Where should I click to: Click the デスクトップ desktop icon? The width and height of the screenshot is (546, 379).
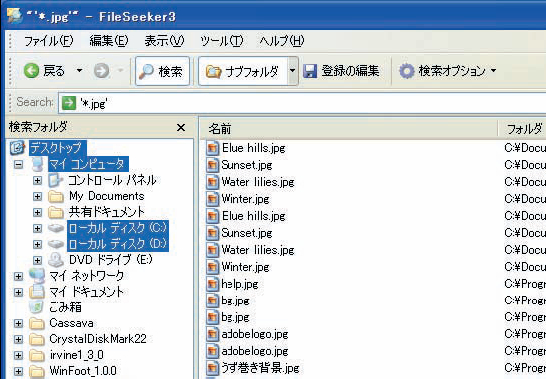[17, 148]
